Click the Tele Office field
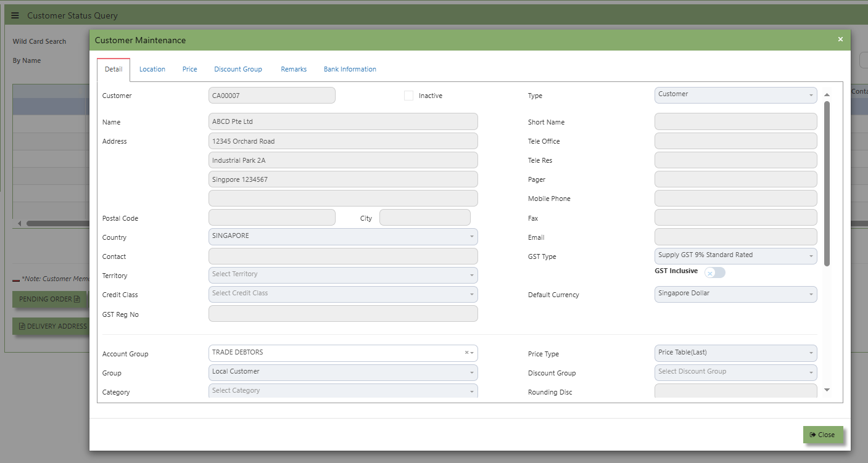Image resolution: width=868 pixels, height=463 pixels. coord(735,141)
